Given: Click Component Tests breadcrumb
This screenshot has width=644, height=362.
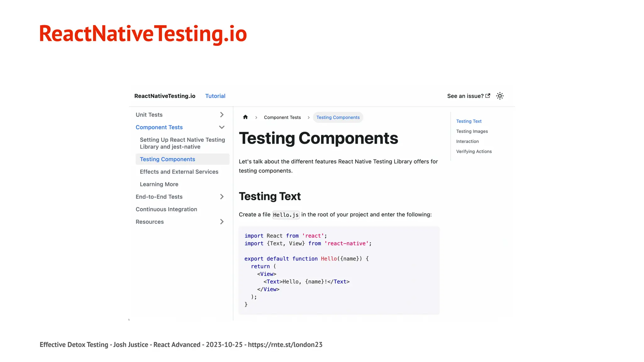Looking at the screenshot, I should tap(282, 118).
